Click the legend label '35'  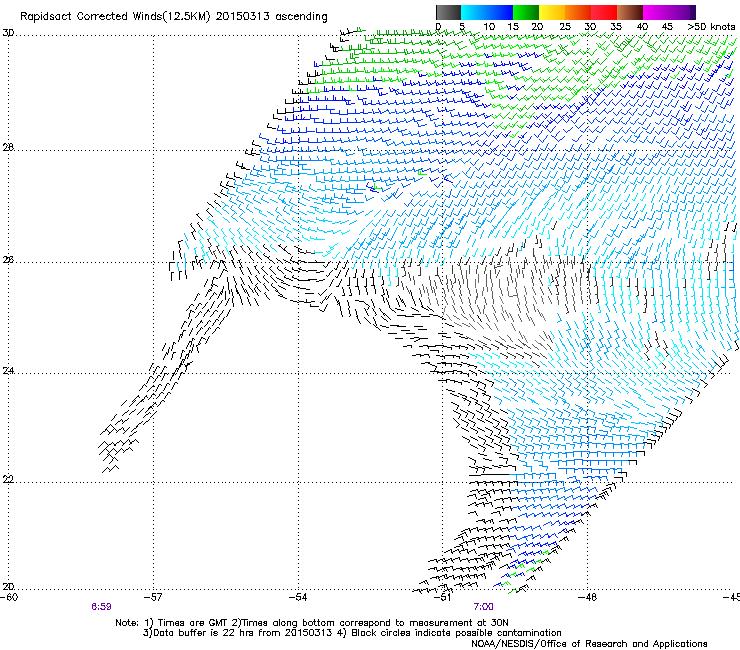coord(616,27)
